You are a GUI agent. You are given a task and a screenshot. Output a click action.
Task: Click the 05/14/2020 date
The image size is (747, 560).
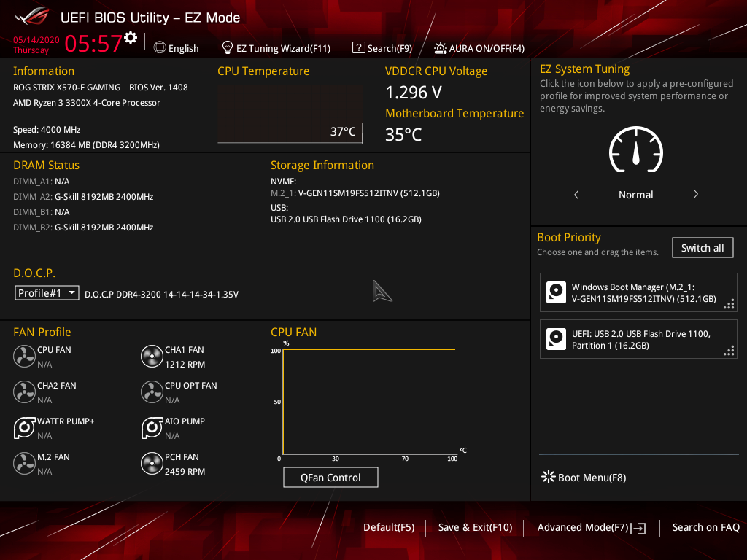pos(36,39)
